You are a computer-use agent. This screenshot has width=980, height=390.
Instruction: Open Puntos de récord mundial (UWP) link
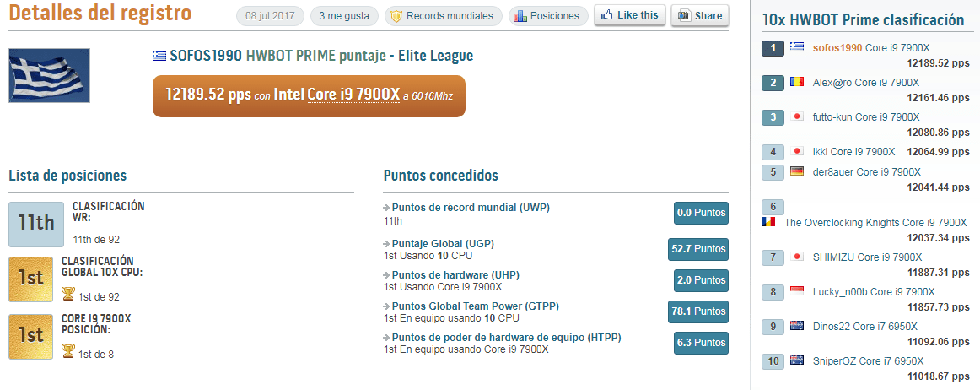(471, 208)
